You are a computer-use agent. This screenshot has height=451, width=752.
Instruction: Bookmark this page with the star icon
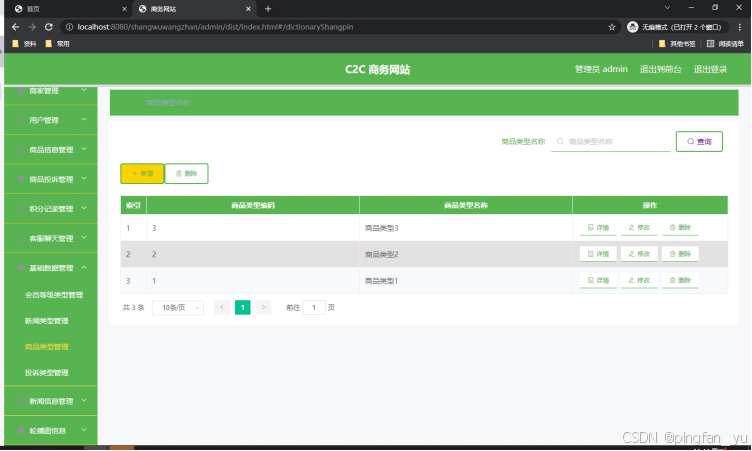point(611,27)
